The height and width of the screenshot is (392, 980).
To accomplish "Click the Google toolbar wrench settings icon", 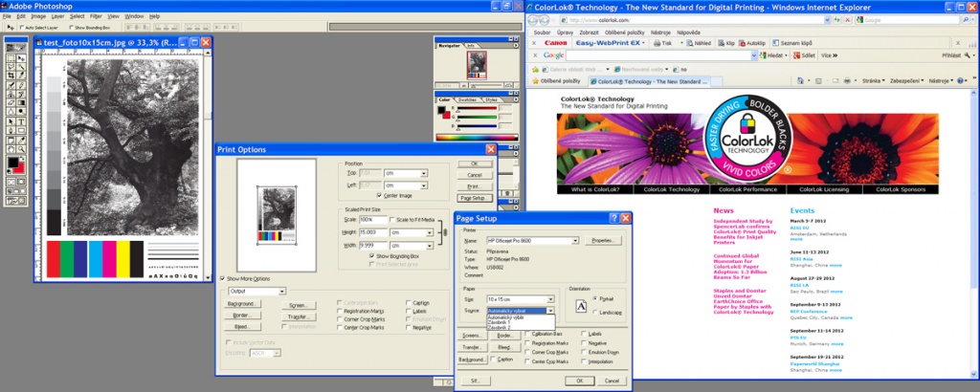I will (967, 55).
